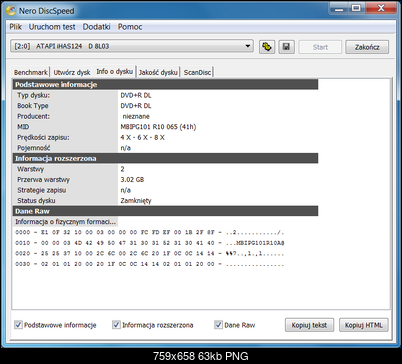The image size is (402, 364).
Task: Open the Dodatki menu
Action: pyautogui.click(x=96, y=27)
